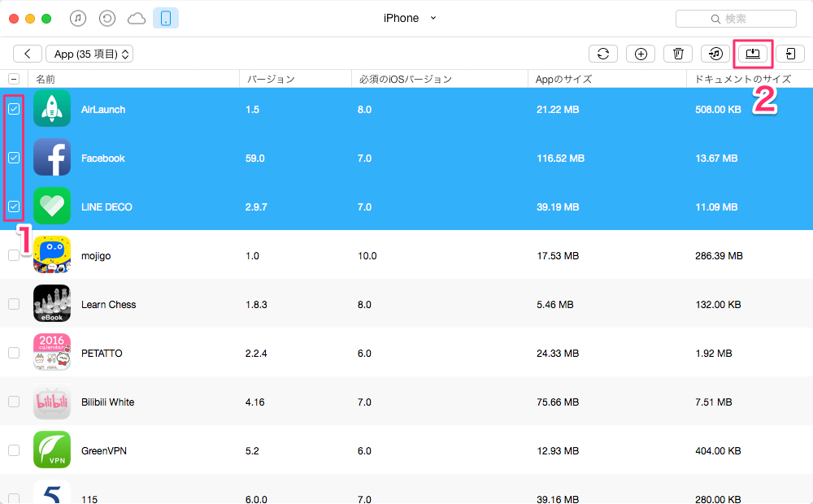Sort by 必須のiOSバージョン column header
Viewport: 813px width, 504px height.
(440, 79)
